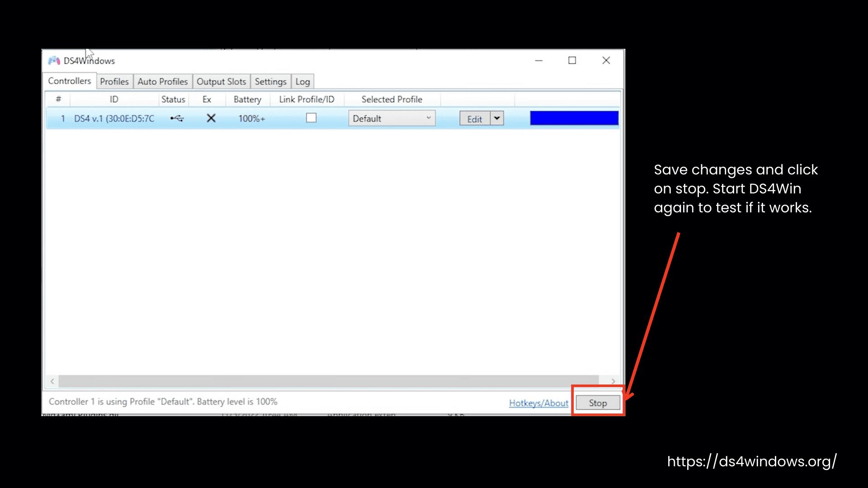Toggle the Link Profile/ID checkbox
868x488 pixels.
[311, 118]
